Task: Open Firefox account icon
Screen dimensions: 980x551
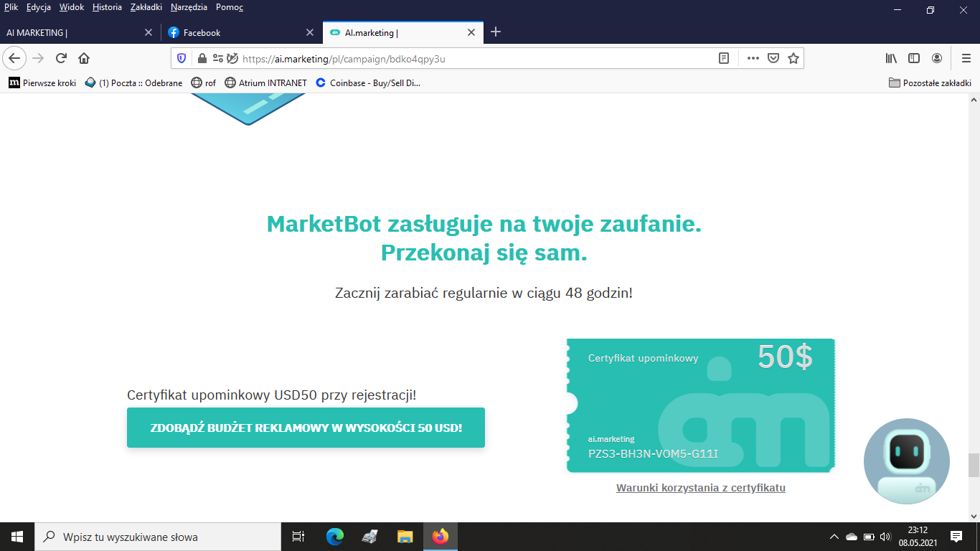Action: (x=937, y=58)
